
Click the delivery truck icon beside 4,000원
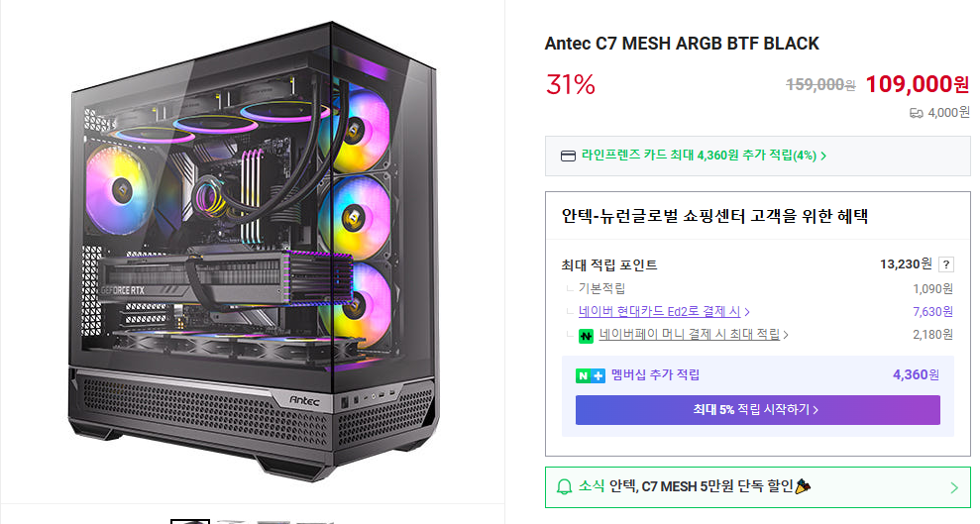(916, 113)
